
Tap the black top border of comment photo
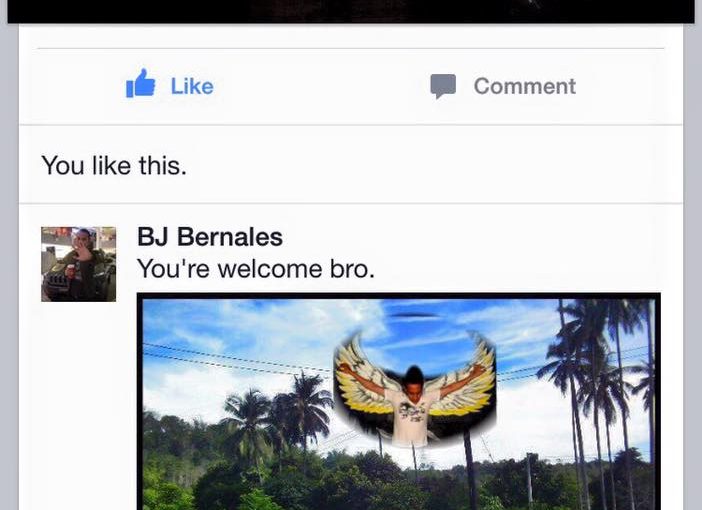pyautogui.click(x=398, y=296)
